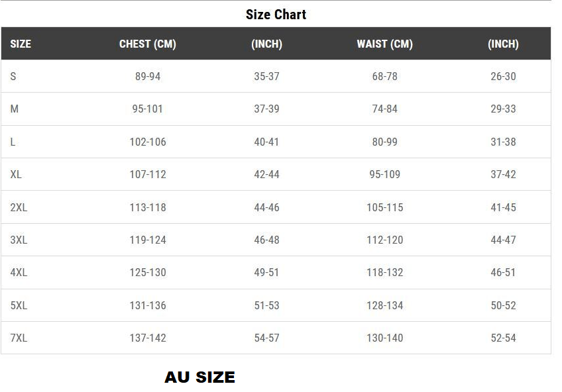The height and width of the screenshot is (392, 562).
Task: Click the AU SIZE label
Action: click(x=199, y=377)
